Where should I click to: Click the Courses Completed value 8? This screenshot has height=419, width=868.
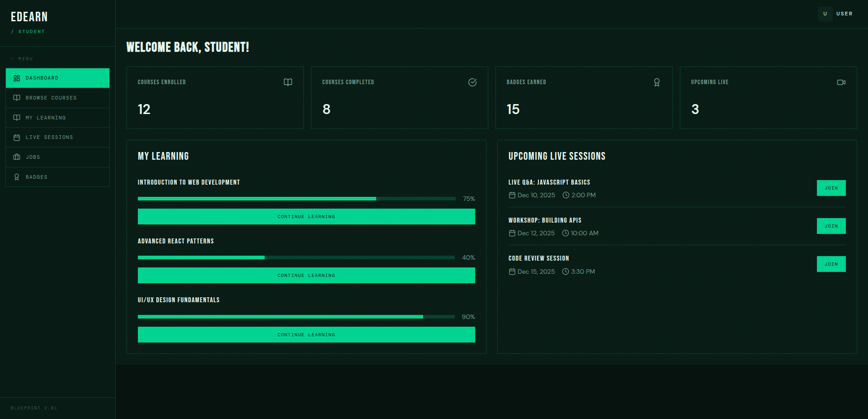tap(326, 109)
